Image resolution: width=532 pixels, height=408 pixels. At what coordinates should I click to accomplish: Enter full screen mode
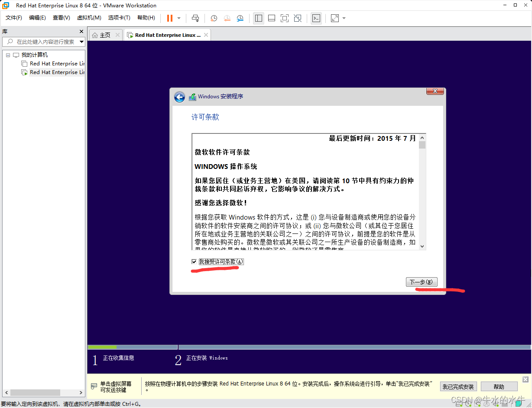pos(285,18)
